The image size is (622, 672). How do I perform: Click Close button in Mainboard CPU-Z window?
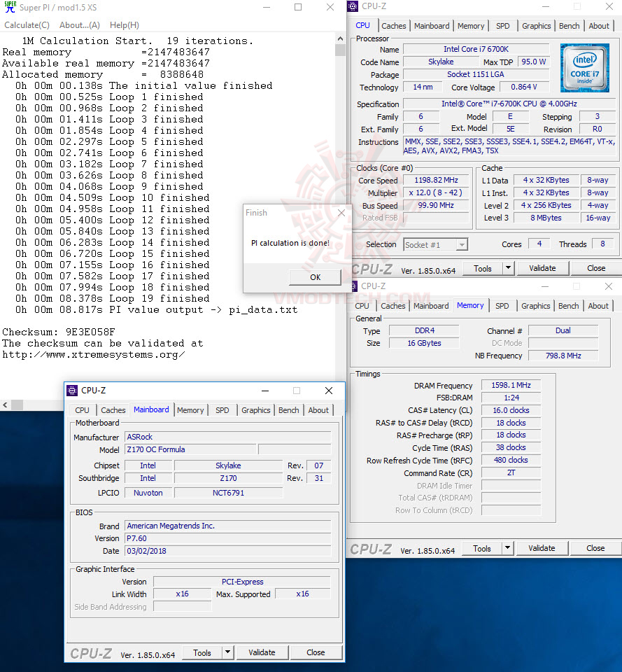click(316, 652)
